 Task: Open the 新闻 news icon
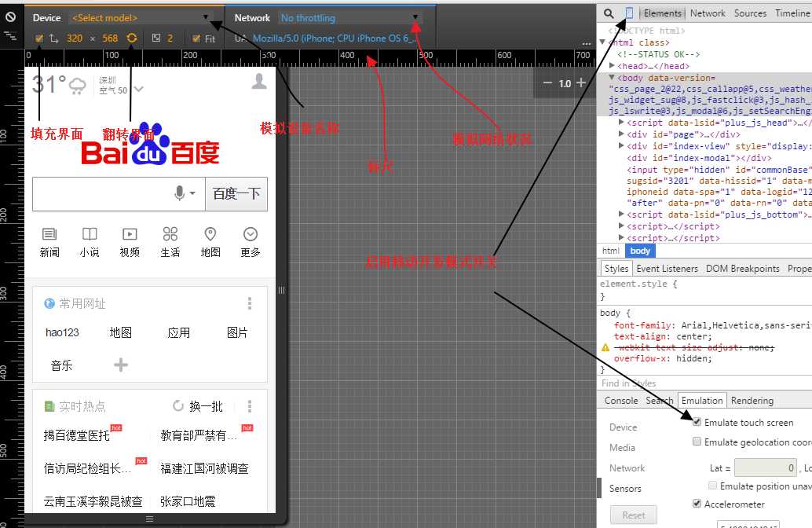coord(49,234)
